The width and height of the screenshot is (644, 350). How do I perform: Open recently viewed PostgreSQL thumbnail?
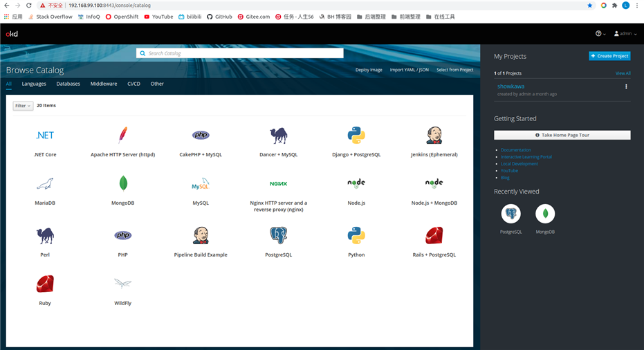(511, 214)
